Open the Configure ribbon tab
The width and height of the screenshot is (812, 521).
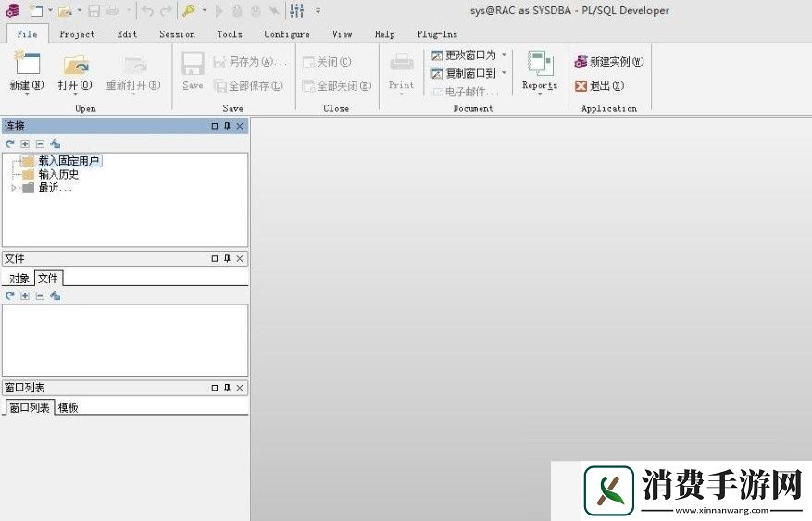287,34
